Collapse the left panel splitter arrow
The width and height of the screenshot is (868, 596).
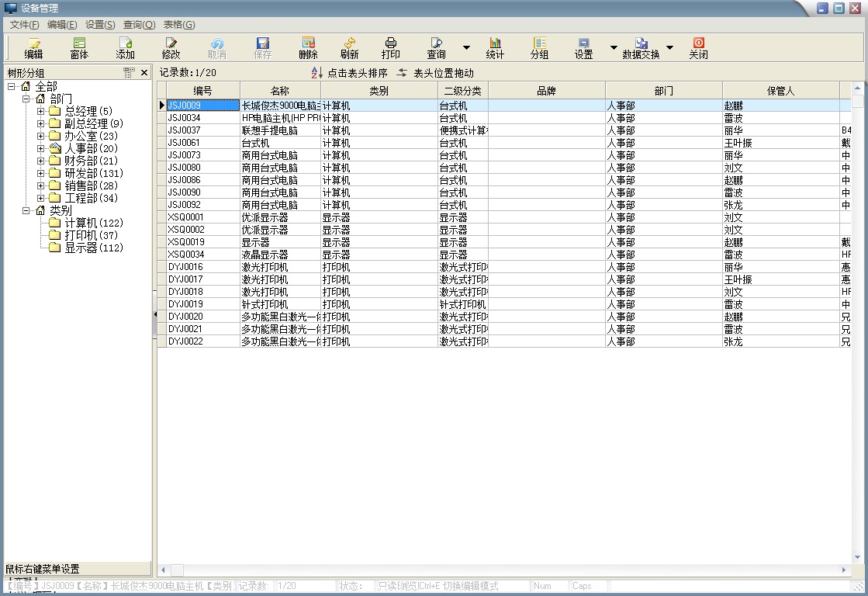[x=155, y=314]
